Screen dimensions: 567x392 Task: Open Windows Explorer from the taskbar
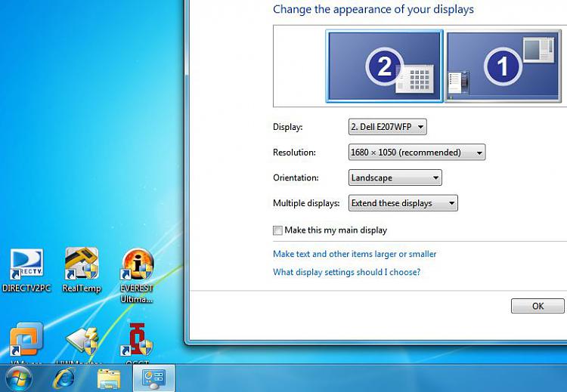109,378
